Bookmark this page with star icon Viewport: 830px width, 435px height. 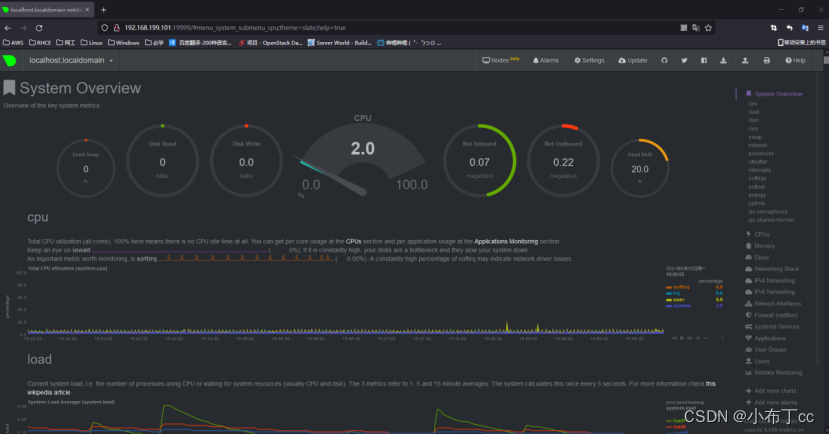click(x=708, y=28)
